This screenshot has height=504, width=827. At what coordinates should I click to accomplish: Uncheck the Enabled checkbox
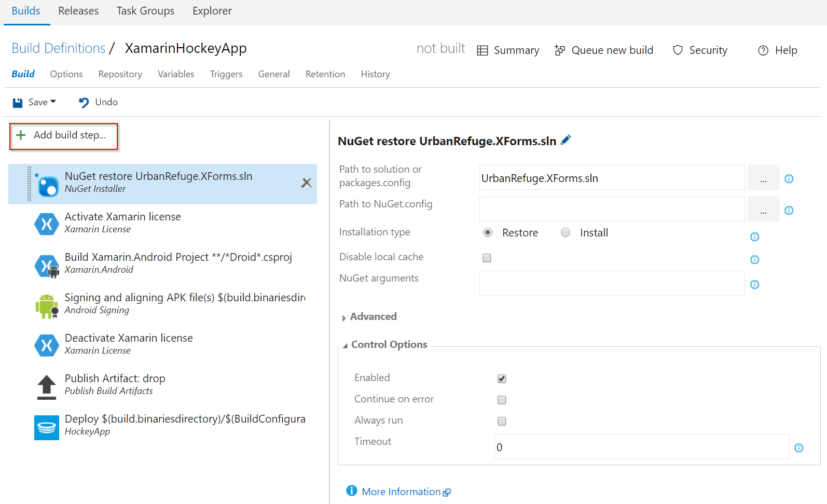click(502, 379)
